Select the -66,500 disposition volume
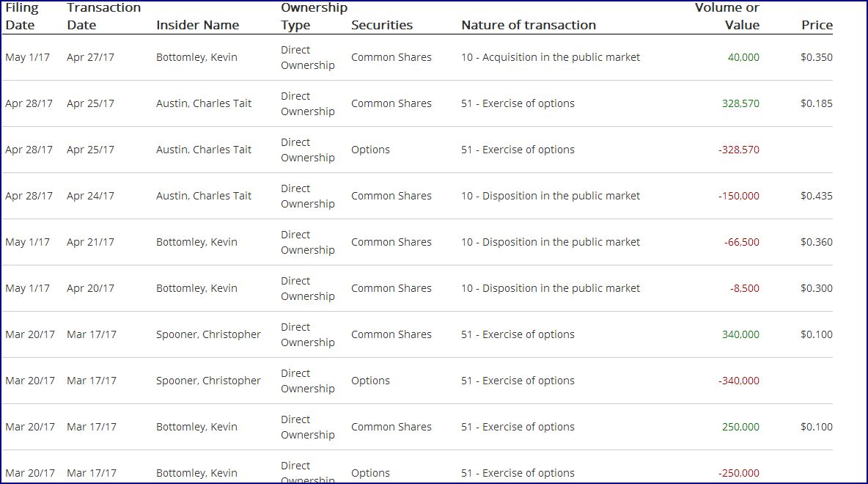868x484 pixels. [x=741, y=242]
